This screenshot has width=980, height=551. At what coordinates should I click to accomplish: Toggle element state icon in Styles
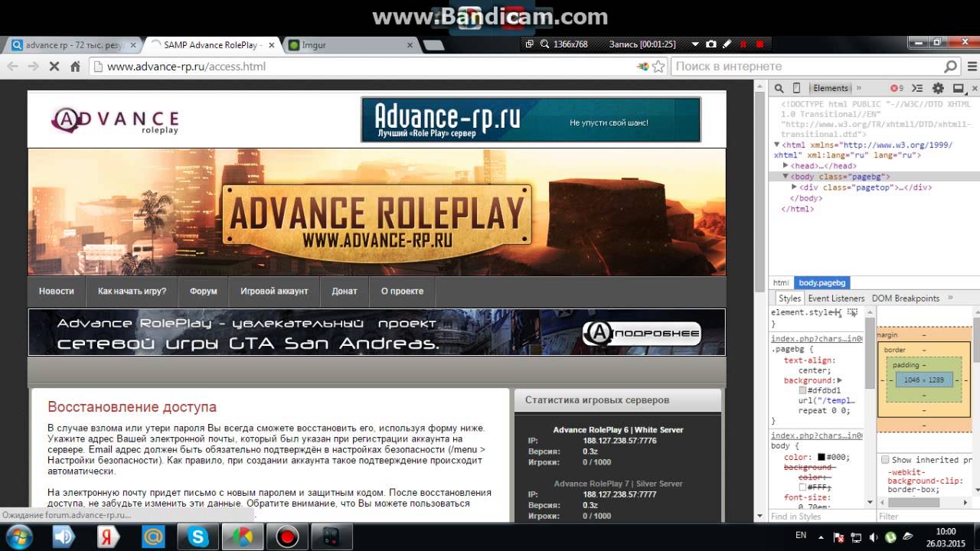click(x=853, y=313)
